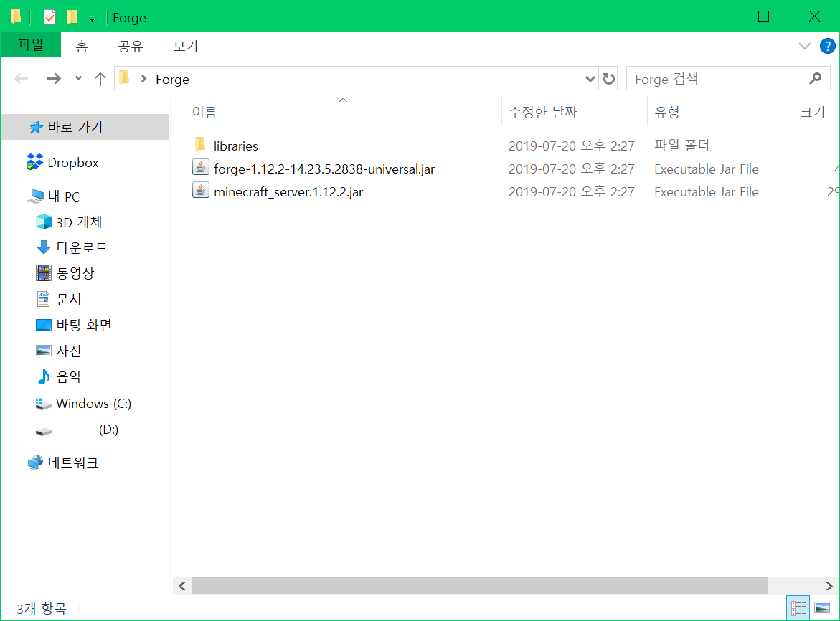The image size is (840, 621).
Task: Select the libraries folder icon
Action: coord(200,145)
